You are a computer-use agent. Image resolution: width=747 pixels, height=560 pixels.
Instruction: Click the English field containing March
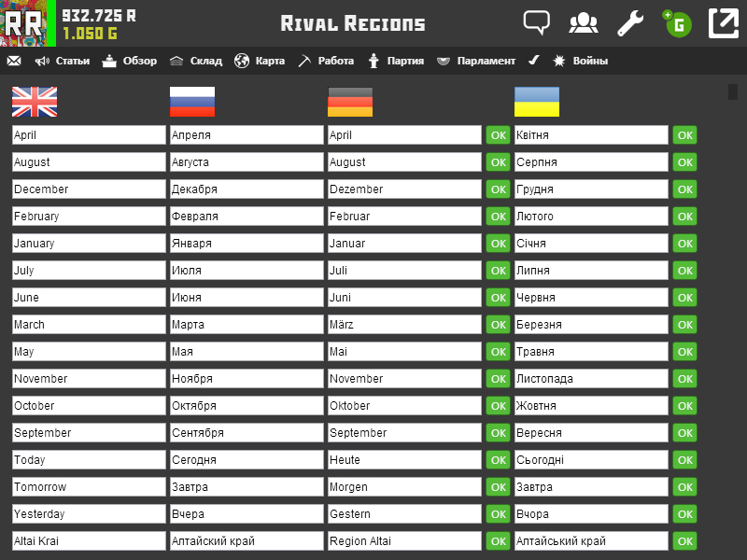(x=89, y=325)
